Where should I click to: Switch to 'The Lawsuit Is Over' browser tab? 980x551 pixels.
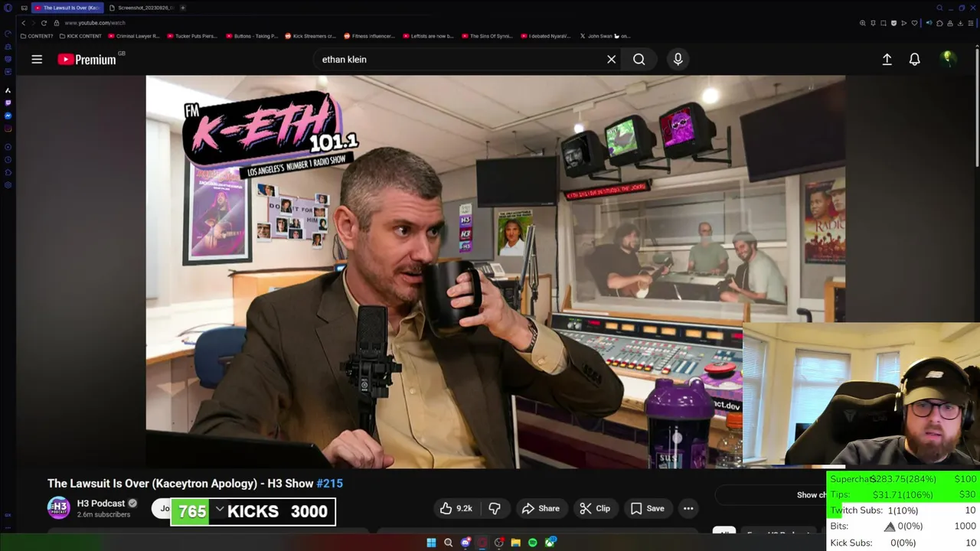point(67,8)
